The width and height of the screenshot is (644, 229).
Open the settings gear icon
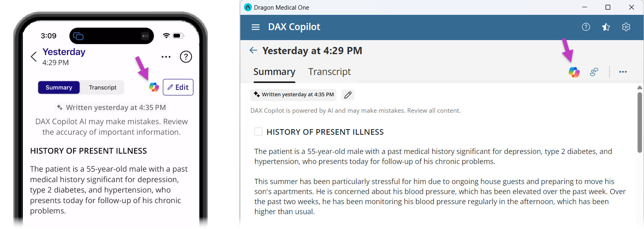[626, 27]
